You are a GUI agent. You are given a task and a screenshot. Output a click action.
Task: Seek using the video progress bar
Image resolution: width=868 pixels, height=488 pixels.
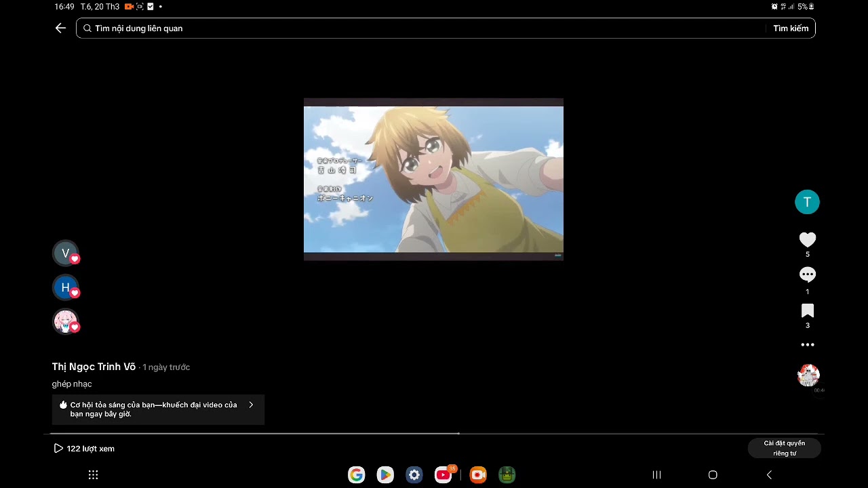tap(434, 433)
